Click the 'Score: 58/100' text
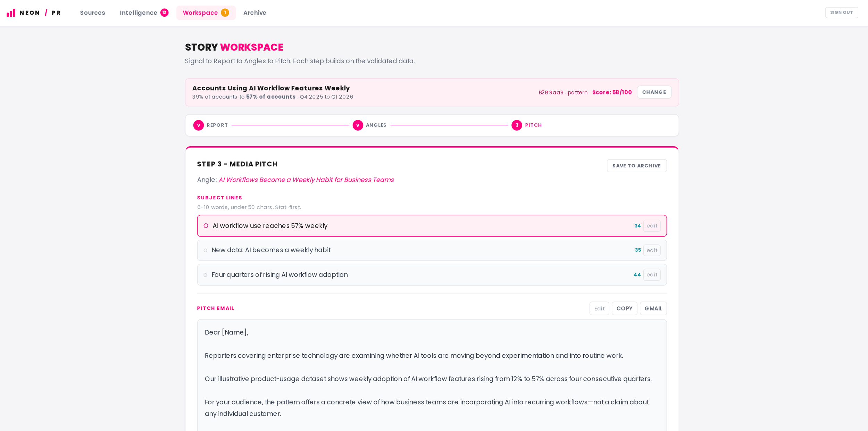The height and width of the screenshot is (431, 868). 612,92
